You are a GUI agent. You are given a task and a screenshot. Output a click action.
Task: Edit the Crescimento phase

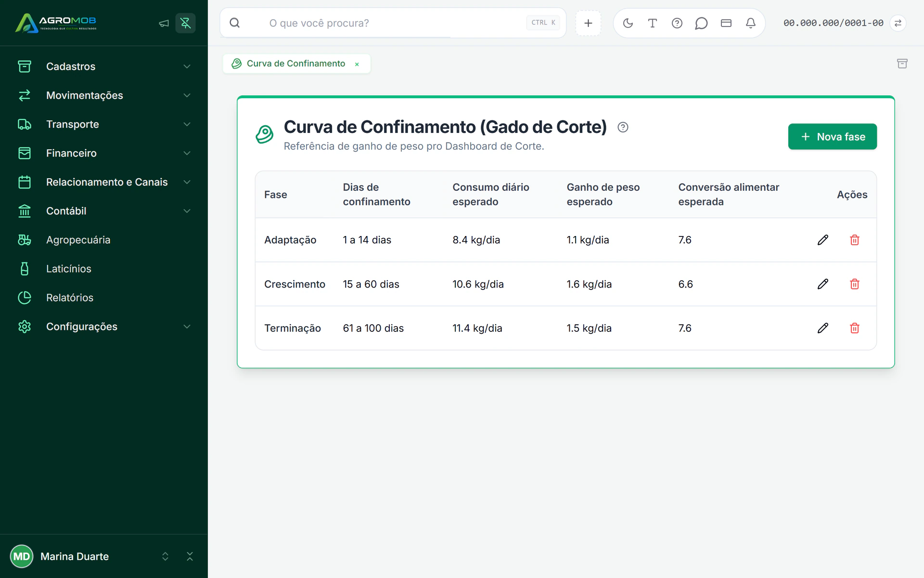click(x=822, y=284)
